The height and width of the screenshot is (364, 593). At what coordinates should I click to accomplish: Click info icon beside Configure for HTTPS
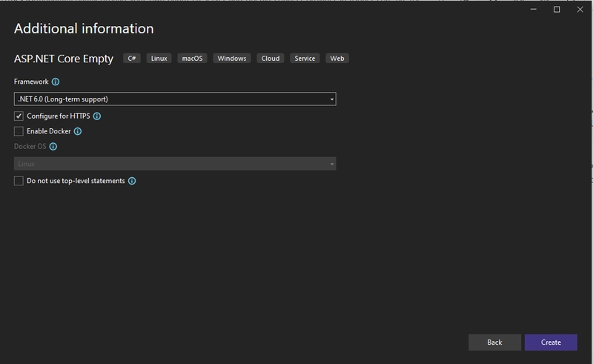[x=97, y=116]
